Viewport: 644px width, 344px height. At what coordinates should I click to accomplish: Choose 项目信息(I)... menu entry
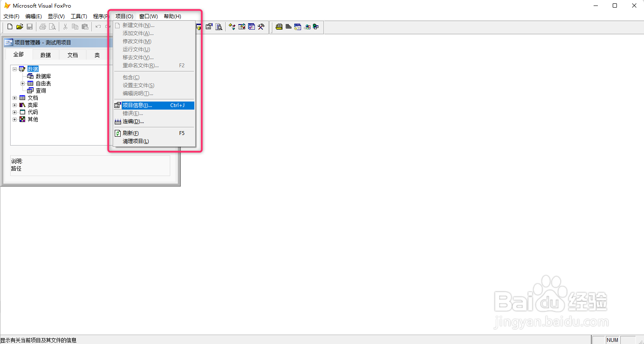(x=154, y=105)
